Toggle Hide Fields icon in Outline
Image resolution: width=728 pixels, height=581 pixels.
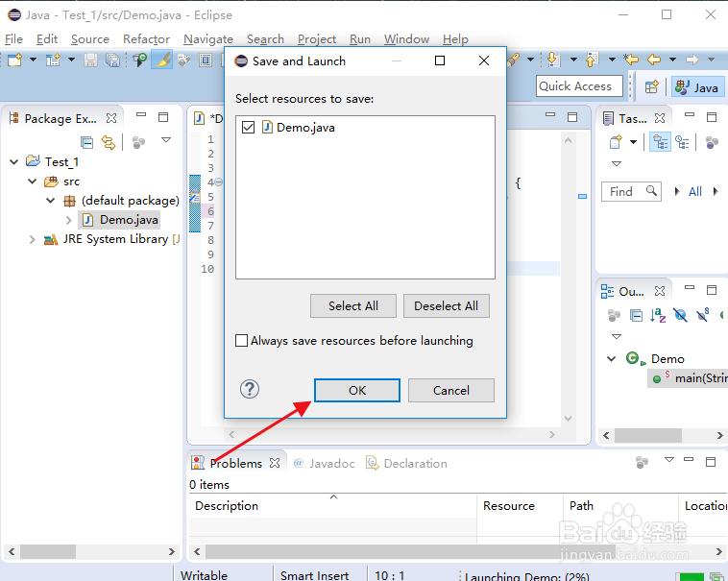pyautogui.click(x=680, y=316)
